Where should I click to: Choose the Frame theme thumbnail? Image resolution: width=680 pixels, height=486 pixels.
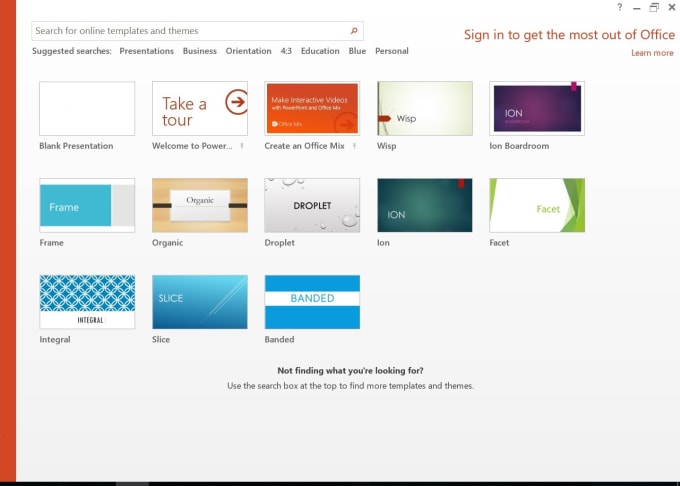pyautogui.click(x=87, y=205)
